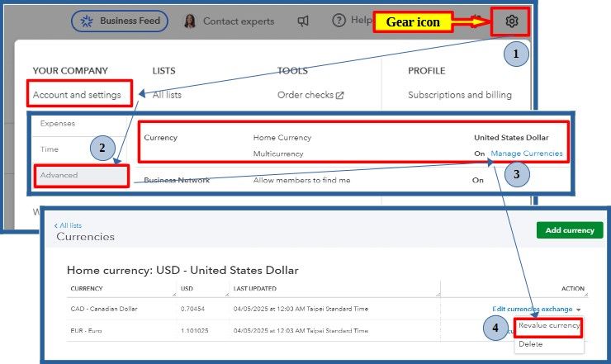611x364 pixels.
Task: Click the 1.101025 exchange rate
Action: point(194,330)
